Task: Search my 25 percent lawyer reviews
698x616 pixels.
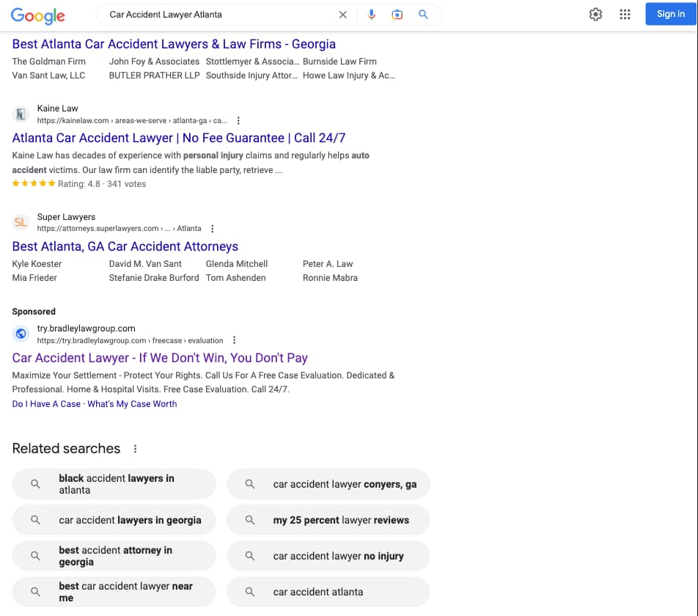Action: click(x=328, y=520)
